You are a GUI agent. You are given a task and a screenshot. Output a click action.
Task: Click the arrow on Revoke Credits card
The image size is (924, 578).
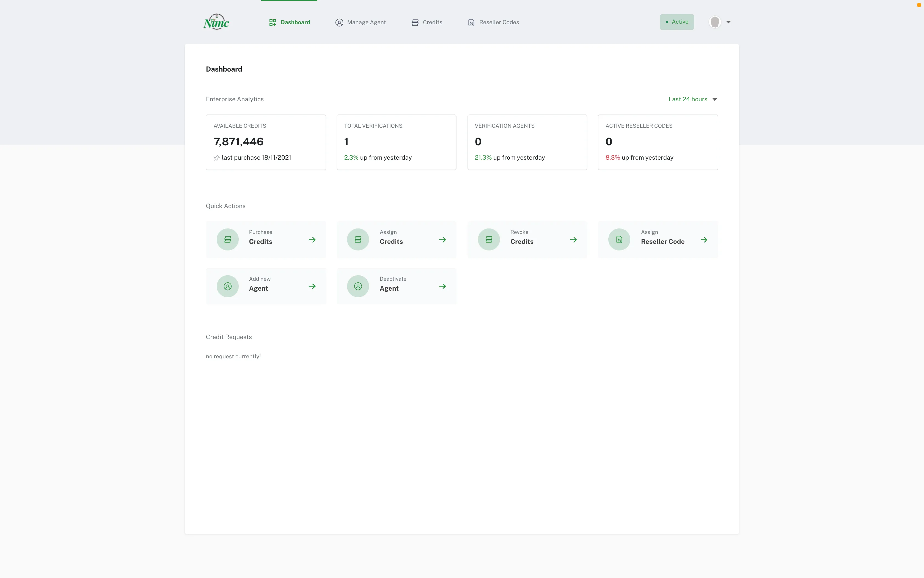(x=573, y=240)
